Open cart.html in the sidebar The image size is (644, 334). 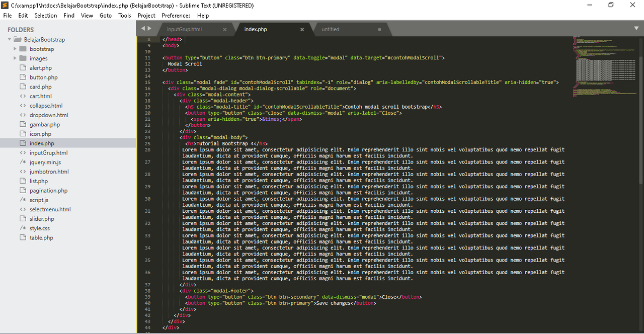(x=41, y=96)
